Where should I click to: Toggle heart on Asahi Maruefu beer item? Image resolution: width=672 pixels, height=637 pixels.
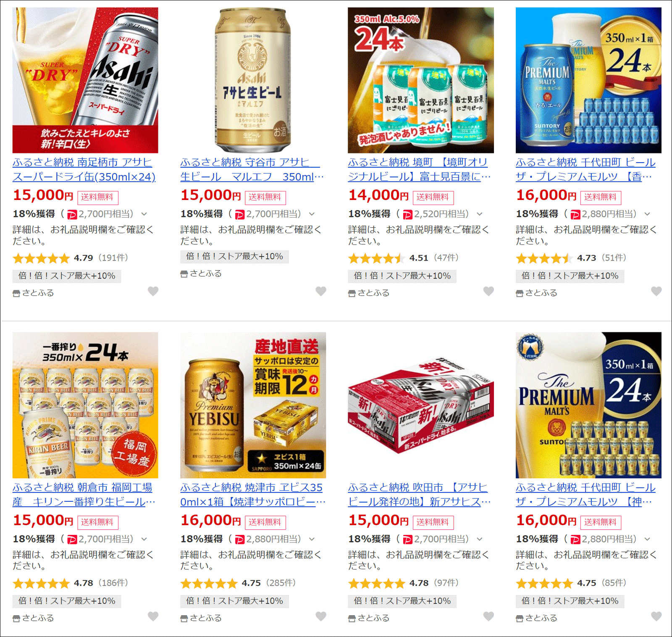321,291
